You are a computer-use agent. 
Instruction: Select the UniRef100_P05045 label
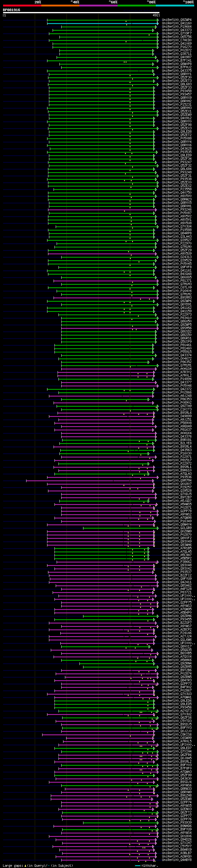click(177, 264)
